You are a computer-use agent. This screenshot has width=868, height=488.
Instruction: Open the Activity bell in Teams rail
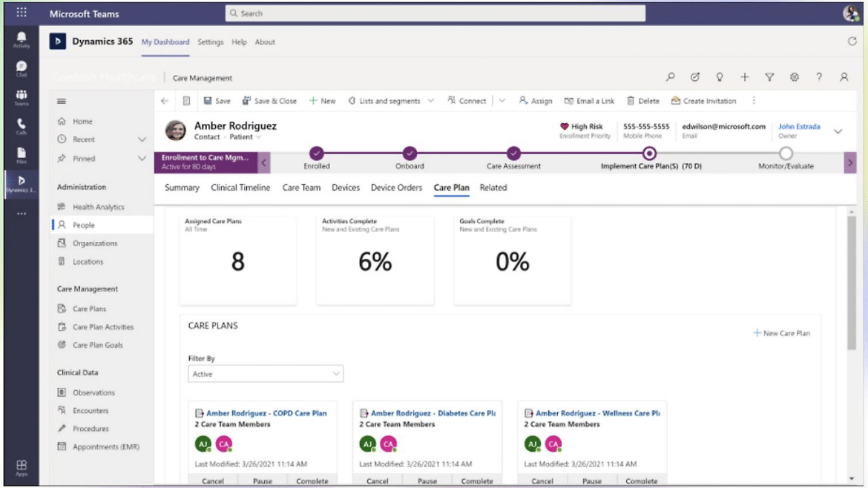[22, 40]
